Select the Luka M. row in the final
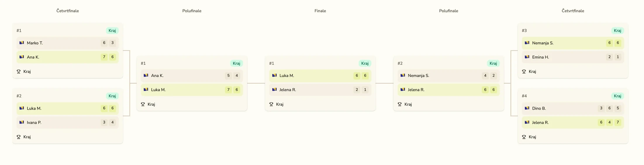 coord(320,76)
